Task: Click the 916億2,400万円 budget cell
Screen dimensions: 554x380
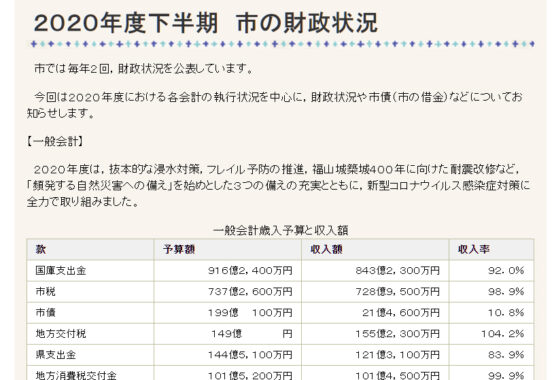Action: pyautogui.click(x=228, y=271)
